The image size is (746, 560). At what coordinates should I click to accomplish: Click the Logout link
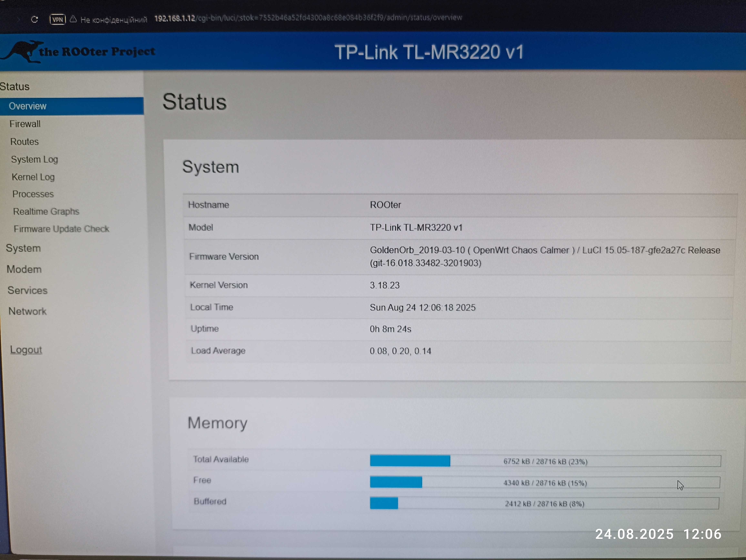[x=26, y=350]
